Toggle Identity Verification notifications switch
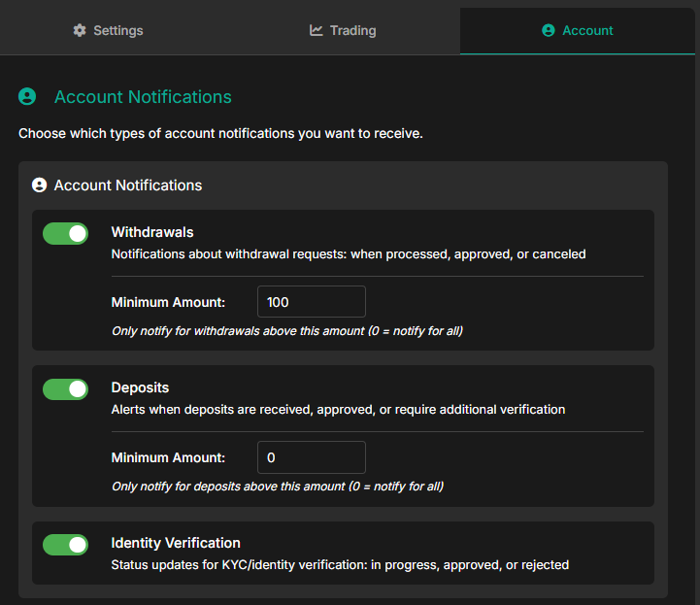Viewport: 700px width, 605px height. pyautogui.click(x=65, y=545)
